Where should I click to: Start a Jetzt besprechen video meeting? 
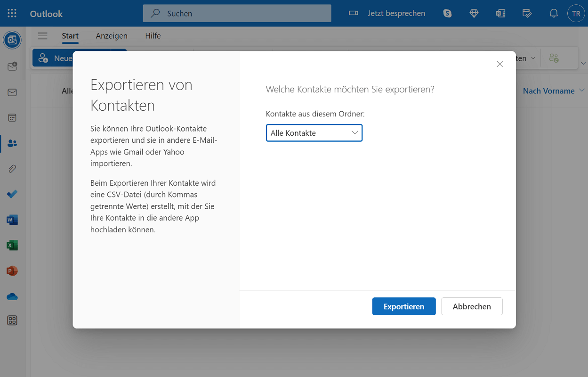387,13
